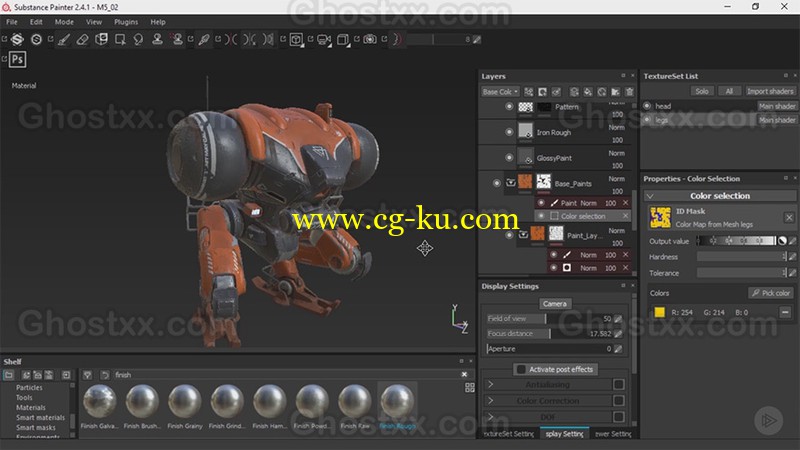Click the Export to Photoshop icon
Screen dimensions: 800x450
[x=17, y=59]
